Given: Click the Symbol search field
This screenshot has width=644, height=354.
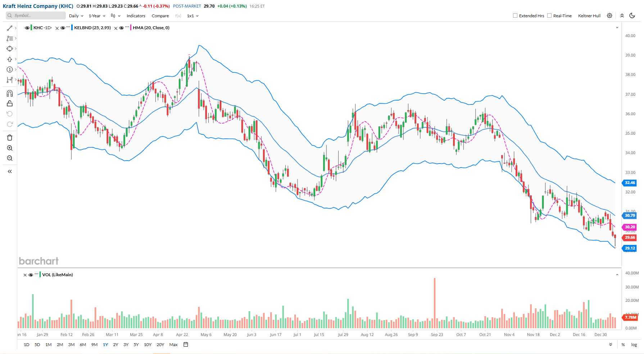Looking at the screenshot, I should coord(36,15).
